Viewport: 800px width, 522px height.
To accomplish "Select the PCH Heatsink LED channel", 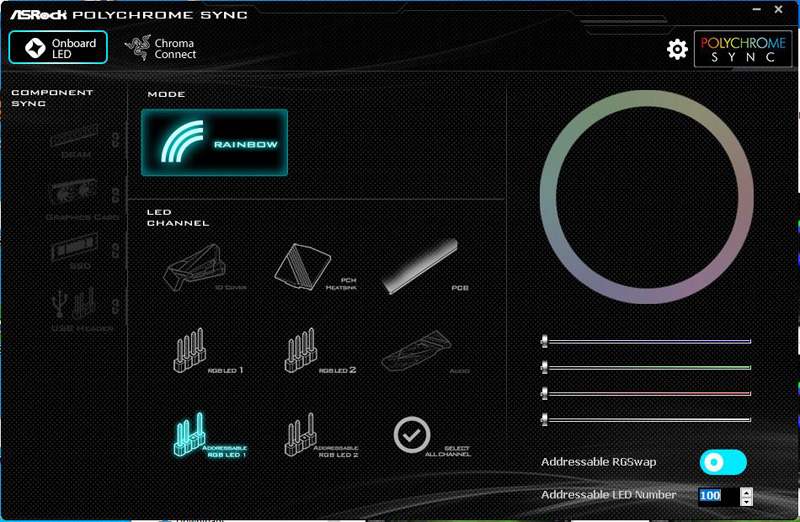I will (x=315, y=267).
